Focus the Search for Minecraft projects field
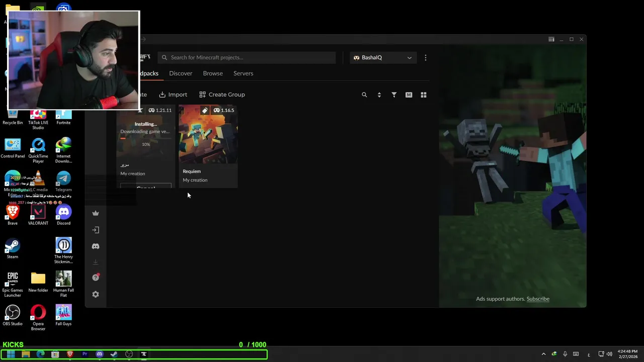The width and height of the screenshot is (644, 362). click(x=247, y=57)
